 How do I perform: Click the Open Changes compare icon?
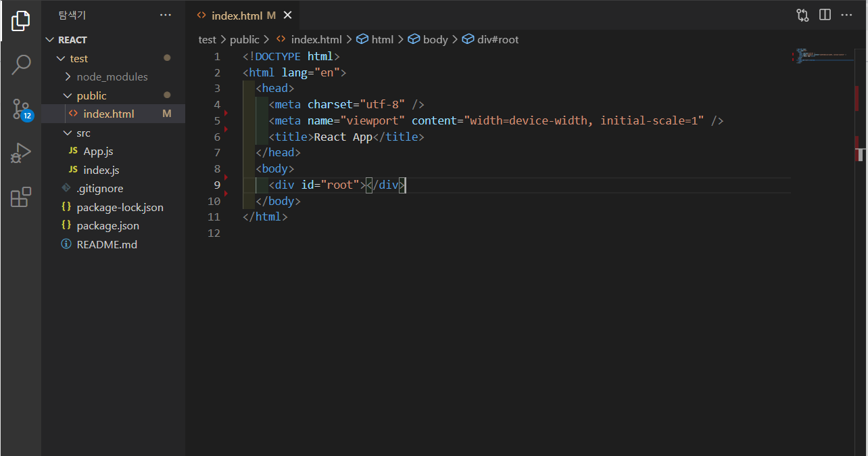[802, 15]
